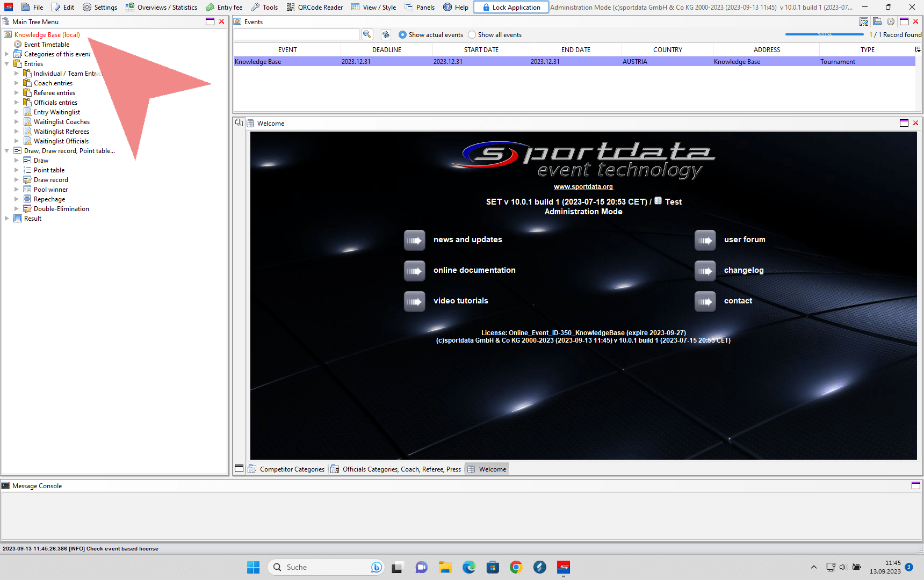This screenshot has height=580, width=924.
Task: Click the contact arrow icon
Action: (705, 301)
